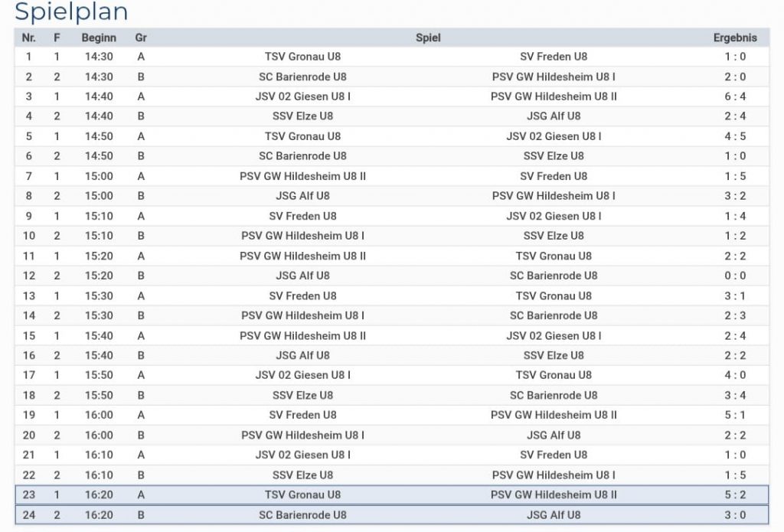Image resolution: width=784 pixels, height=532 pixels.
Task: Click TSV Gronau U8 in match 1
Action: pyautogui.click(x=302, y=57)
